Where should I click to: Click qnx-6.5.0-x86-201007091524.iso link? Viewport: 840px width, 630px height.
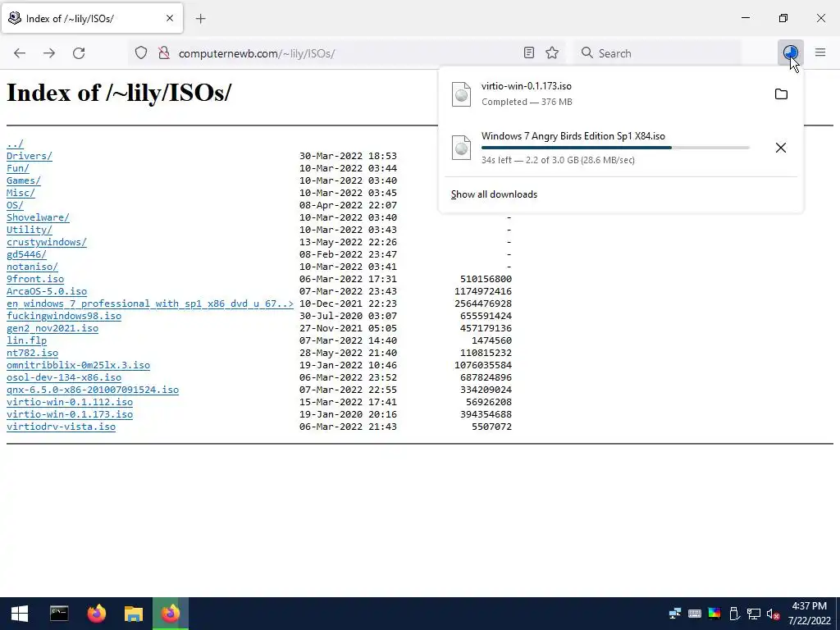(x=93, y=390)
